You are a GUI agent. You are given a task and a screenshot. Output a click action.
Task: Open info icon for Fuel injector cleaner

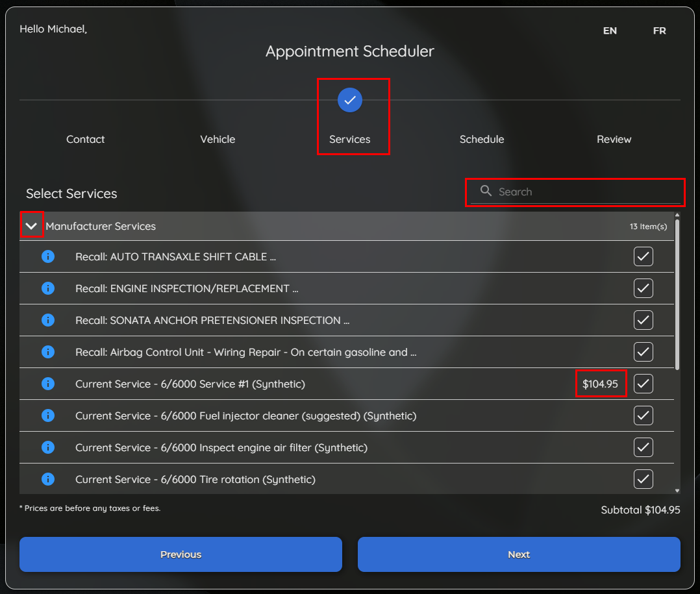pos(48,415)
